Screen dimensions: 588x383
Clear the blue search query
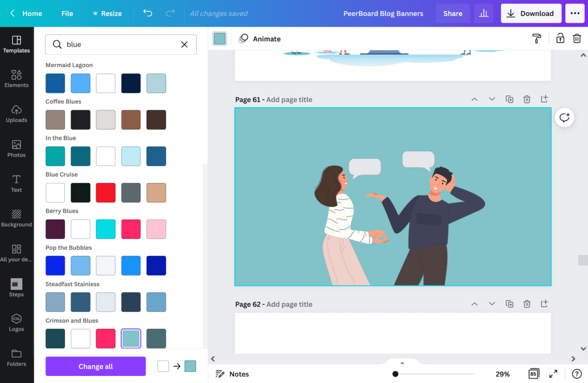coord(184,44)
